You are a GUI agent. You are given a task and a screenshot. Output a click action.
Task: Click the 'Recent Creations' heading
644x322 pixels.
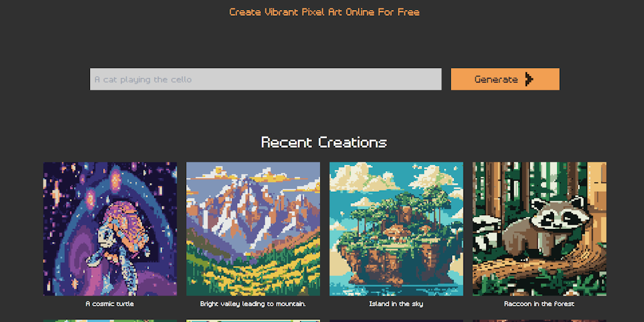pyautogui.click(x=324, y=143)
